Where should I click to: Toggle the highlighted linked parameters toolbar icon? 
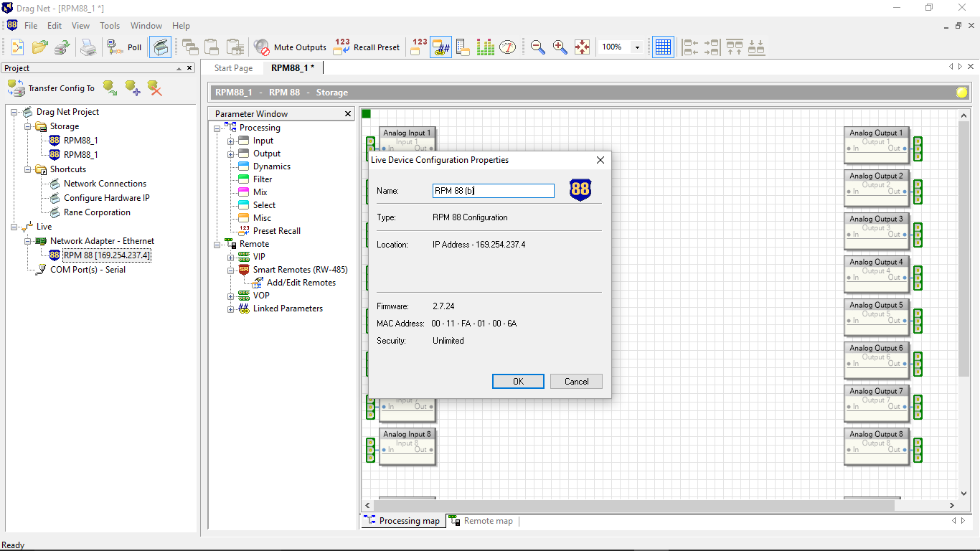tap(441, 47)
